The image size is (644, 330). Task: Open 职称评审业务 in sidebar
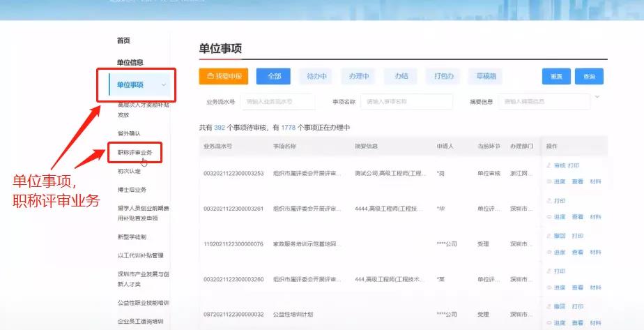[x=135, y=151]
